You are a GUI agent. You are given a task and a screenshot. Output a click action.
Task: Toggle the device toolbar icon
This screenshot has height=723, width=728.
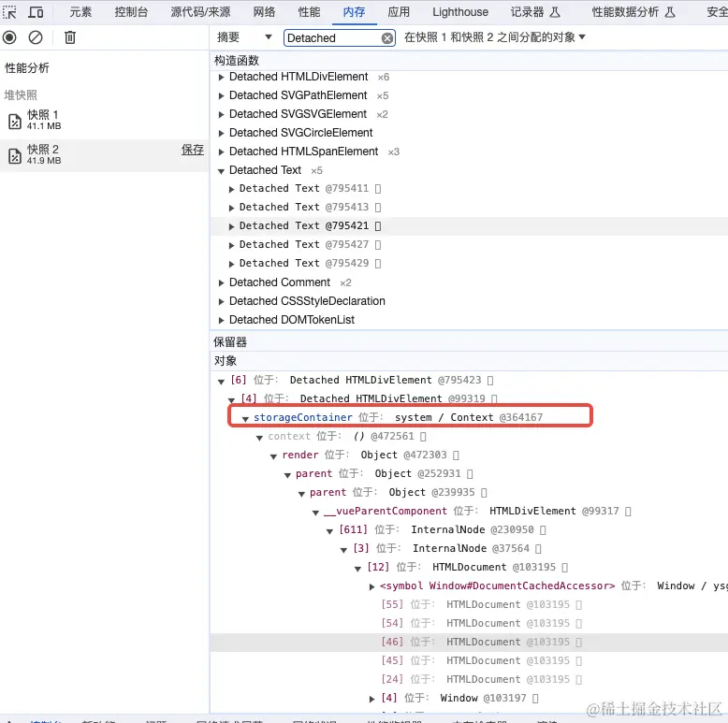point(36,12)
